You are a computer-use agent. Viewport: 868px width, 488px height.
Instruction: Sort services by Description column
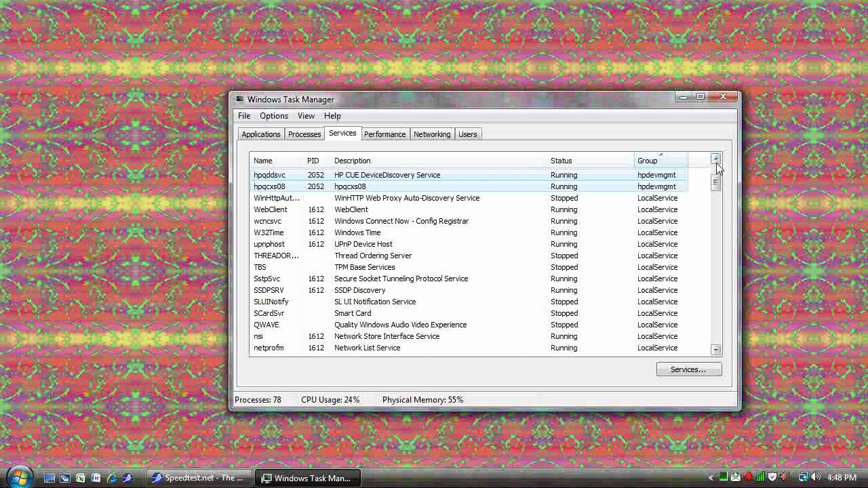pyautogui.click(x=439, y=161)
